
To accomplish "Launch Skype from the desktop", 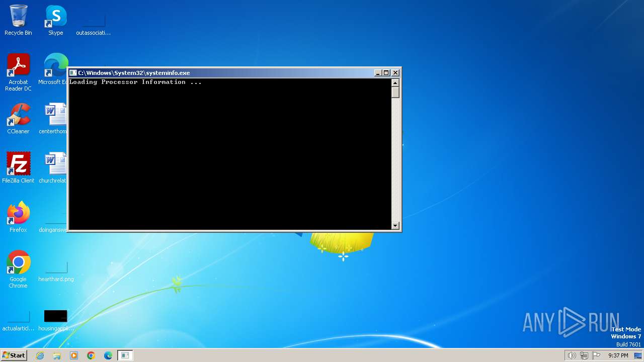I will pos(56,20).
